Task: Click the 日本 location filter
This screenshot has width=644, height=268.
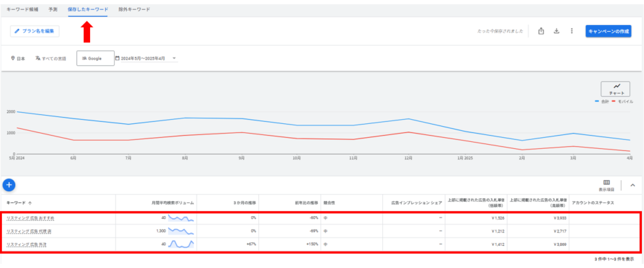Action: (x=18, y=59)
